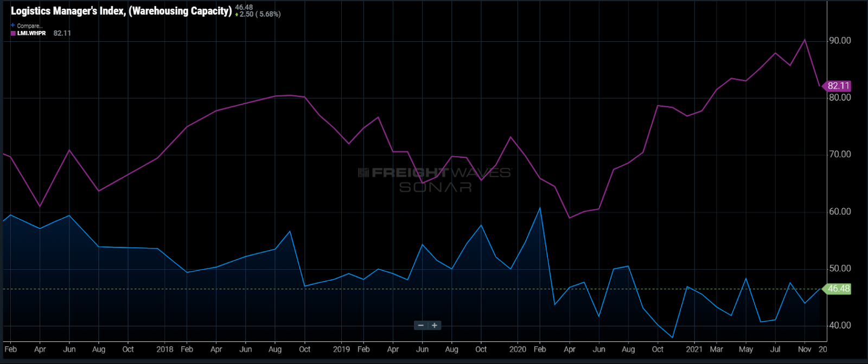The width and height of the screenshot is (868, 364).
Task: Select the 2018 label on time axis
Action: coord(165,349)
